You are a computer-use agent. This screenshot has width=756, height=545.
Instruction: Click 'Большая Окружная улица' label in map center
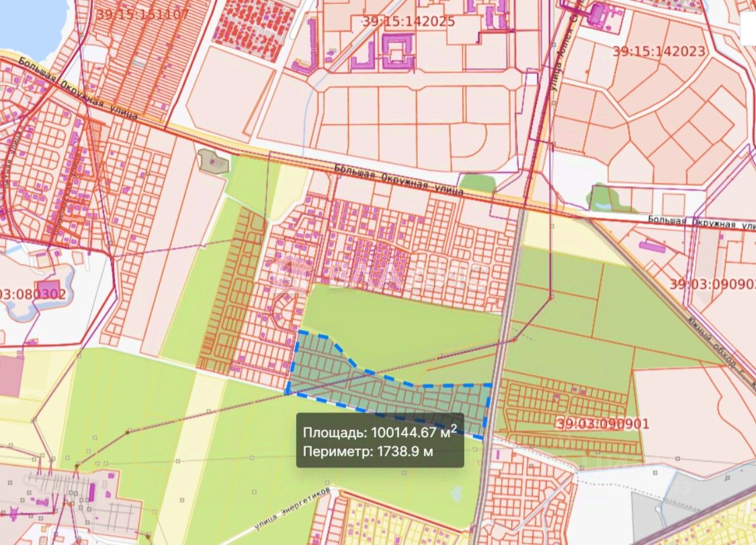click(398, 179)
